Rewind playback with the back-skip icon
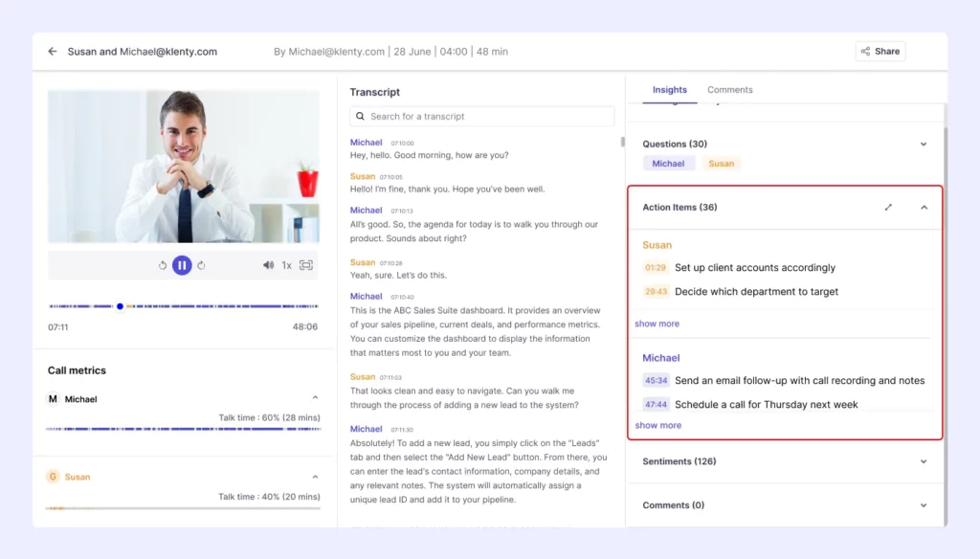 click(x=163, y=265)
